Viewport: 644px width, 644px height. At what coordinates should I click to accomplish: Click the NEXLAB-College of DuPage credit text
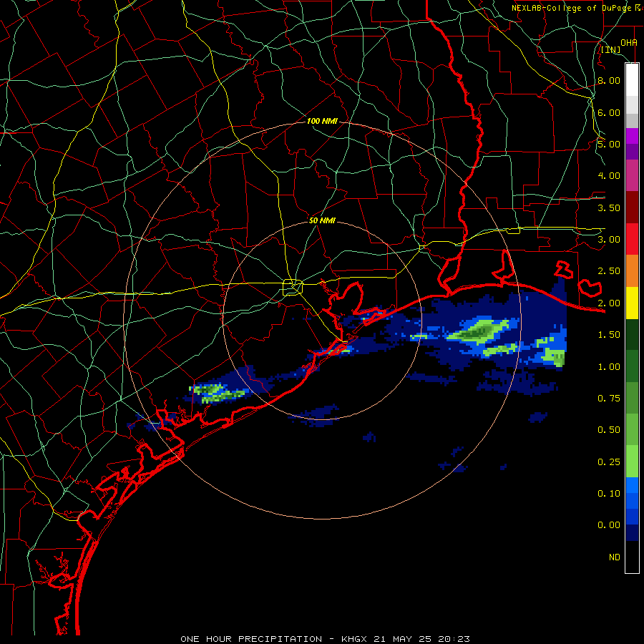(x=577, y=8)
